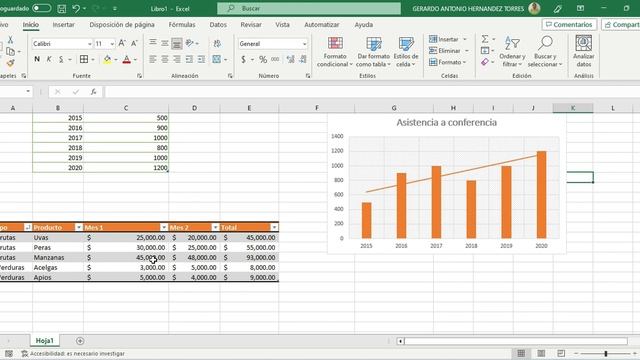Align cell content to bottom
The width and height of the screenshot is (640, 360).
point(177,43)
